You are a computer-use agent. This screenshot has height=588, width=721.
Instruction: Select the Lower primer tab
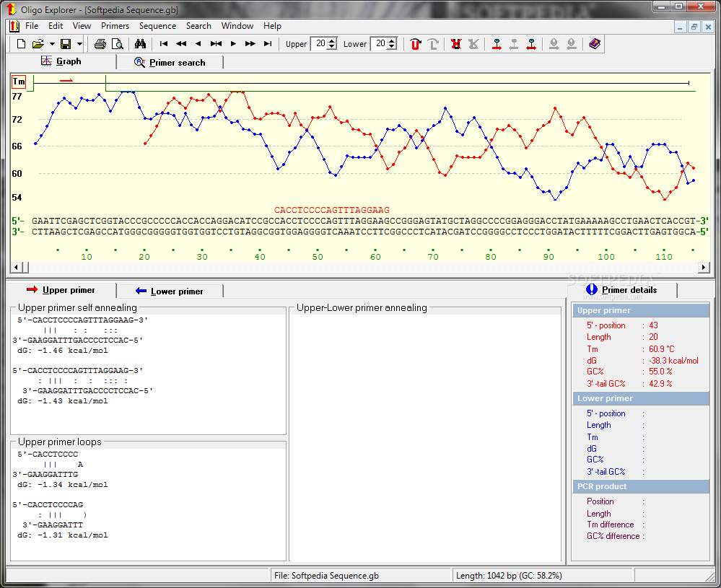170,291
